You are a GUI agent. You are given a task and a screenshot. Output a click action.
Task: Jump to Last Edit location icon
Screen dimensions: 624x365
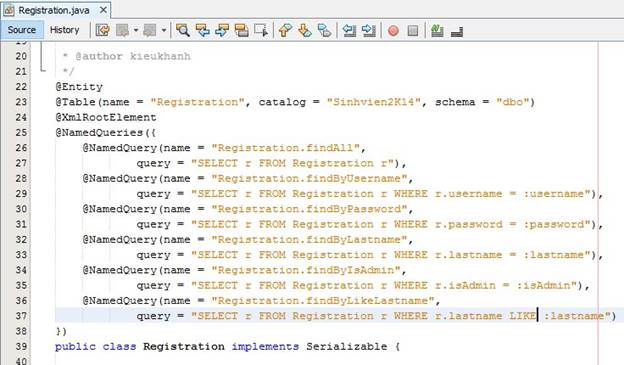coord(103,30)
